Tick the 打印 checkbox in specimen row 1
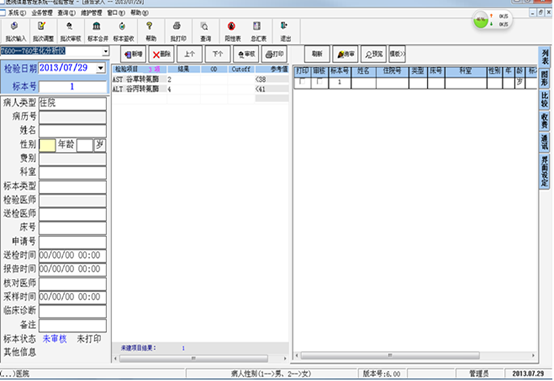This screenshot has height=381, width=554. click(x=302, y=82)
